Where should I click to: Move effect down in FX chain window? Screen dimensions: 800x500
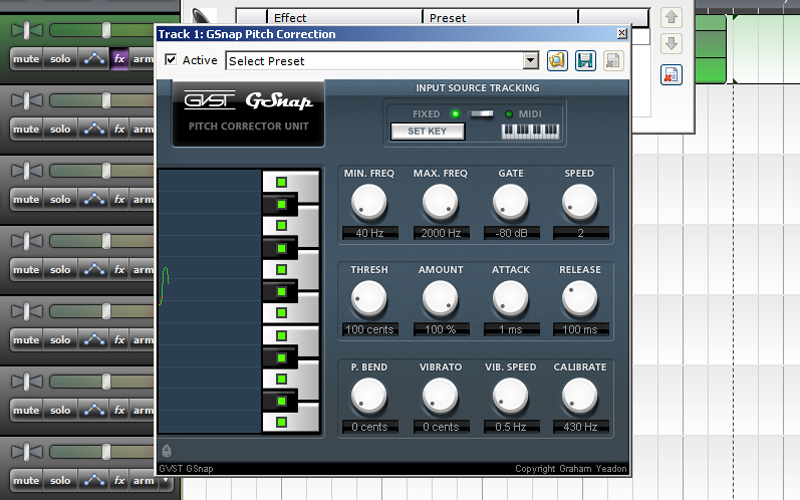point(671,43)
